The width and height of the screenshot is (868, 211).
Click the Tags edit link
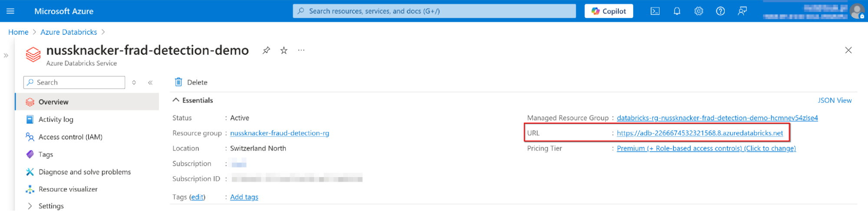coord(197,197)
